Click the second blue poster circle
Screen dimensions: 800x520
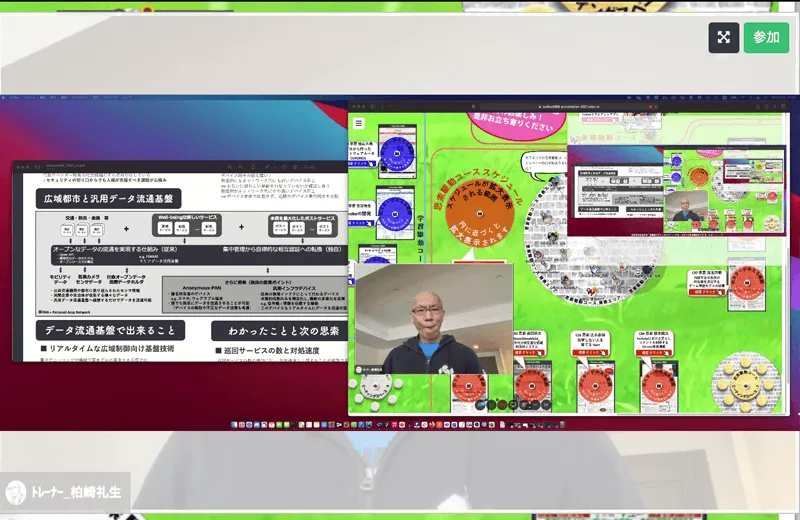pos(395,214)
